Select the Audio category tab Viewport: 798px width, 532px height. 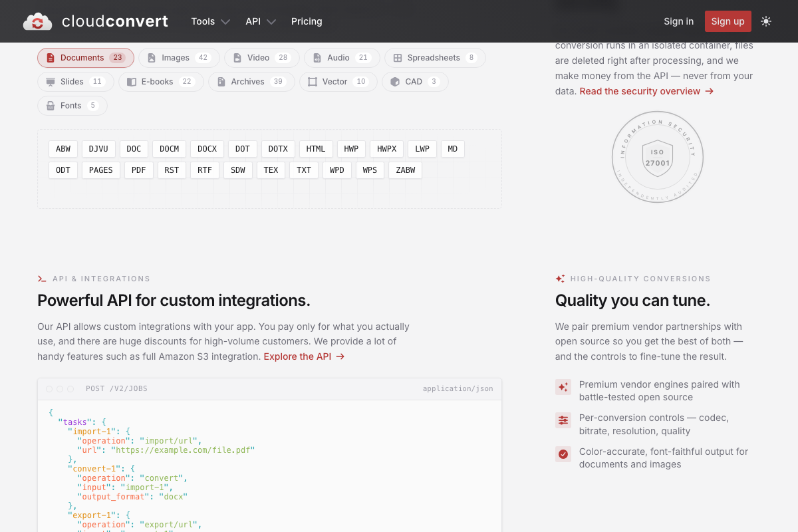click(342, 58)
